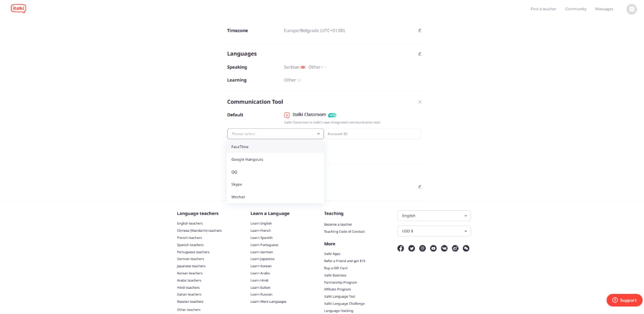
Task: Open the Weibo social icon
Action: pyautogui.click(x=455, y=248)
